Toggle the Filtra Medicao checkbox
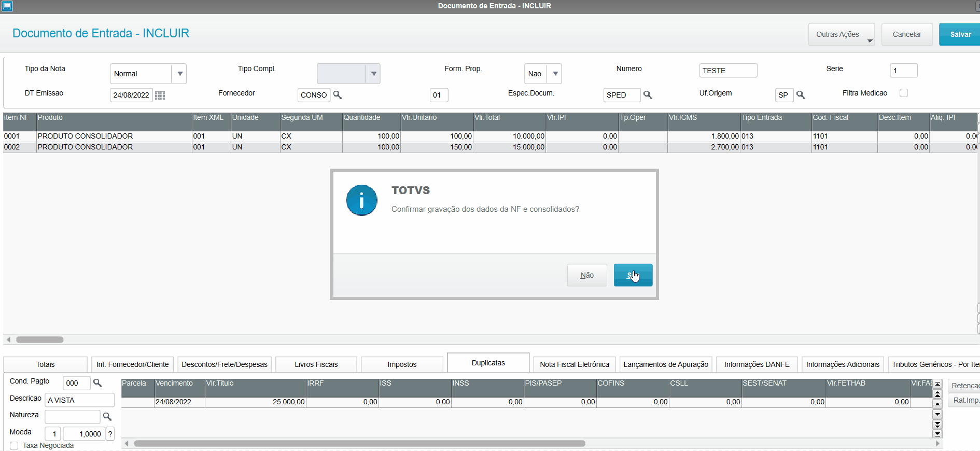Screen dimensions: 980x451 (x=904, y=93)
